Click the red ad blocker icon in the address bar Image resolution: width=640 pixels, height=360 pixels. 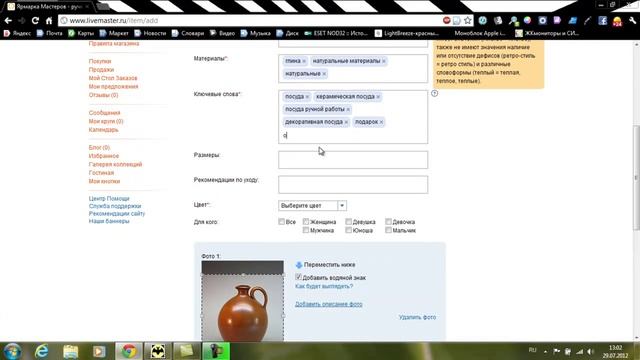pos(447,20)
